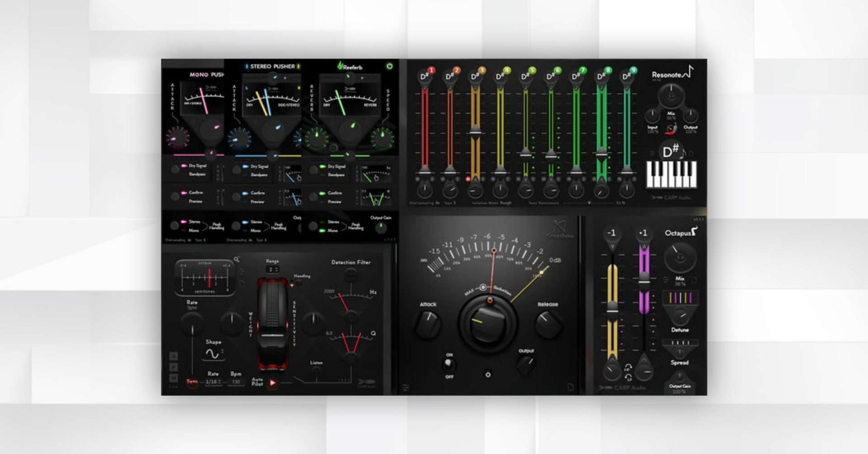The height and width of the screenshot is (454, 868).
Task: Click the Resonote Output knob
Action: tap(690, 116)
